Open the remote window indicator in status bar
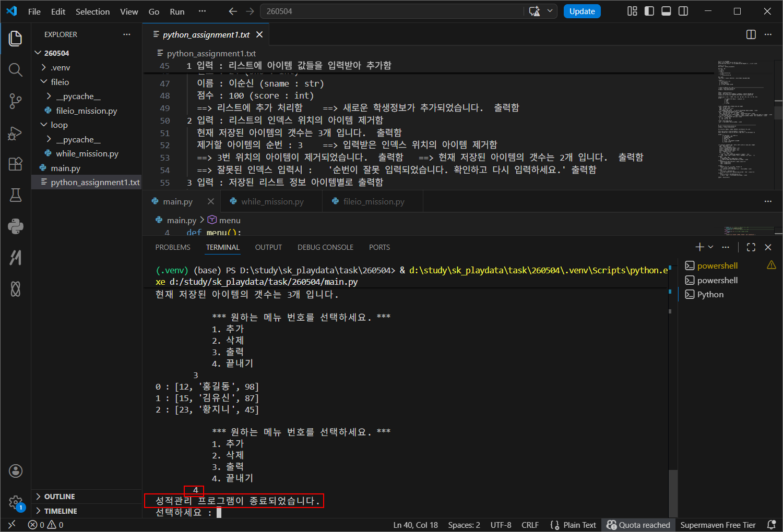This screenshot has height=532, width=783. [x=11, y=525]
